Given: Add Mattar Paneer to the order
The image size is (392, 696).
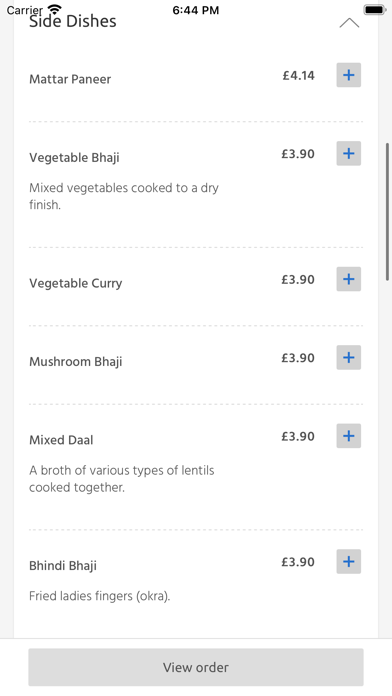Looking at the screenshot, I should pyautogui.click(x=348, y=75).
